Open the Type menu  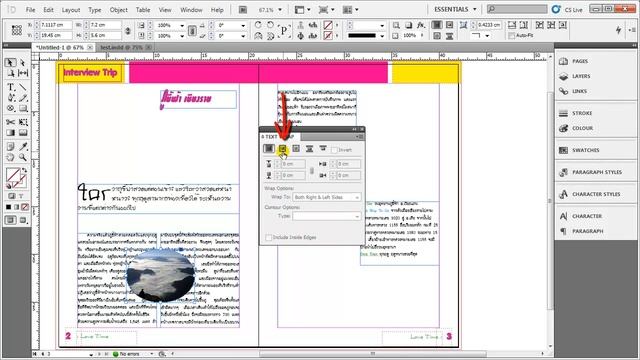tap(95, 9)
